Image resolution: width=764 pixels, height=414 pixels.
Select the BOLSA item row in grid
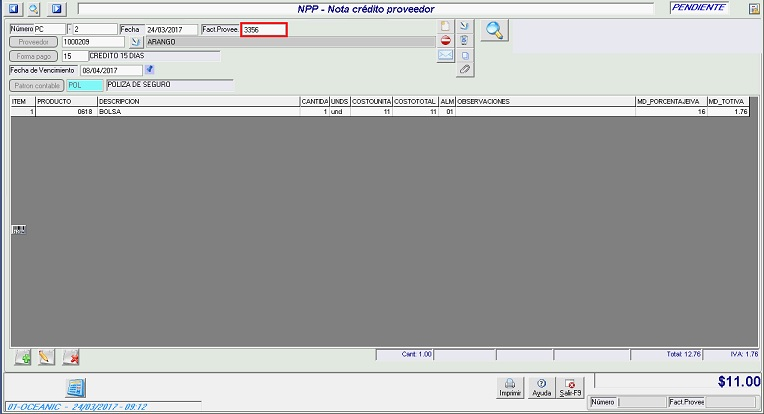click(200, 112)
